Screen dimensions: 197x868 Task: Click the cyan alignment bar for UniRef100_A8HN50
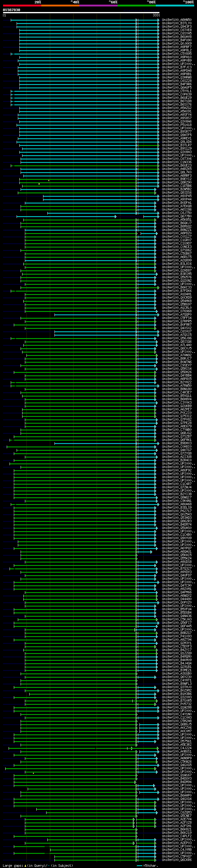[85, 20]
